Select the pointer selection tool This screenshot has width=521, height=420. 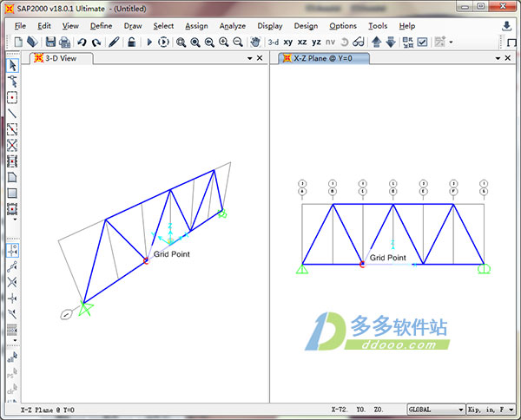(x=12, y=65)
